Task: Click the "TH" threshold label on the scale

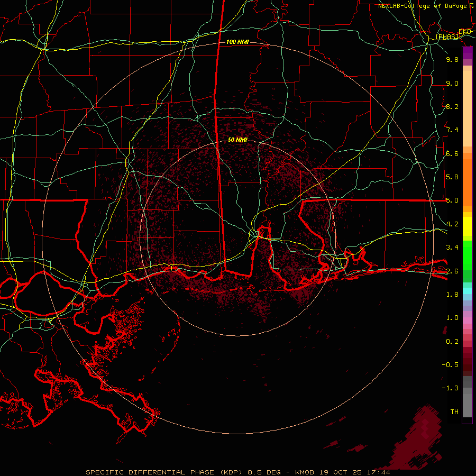Action: (454, 412)
